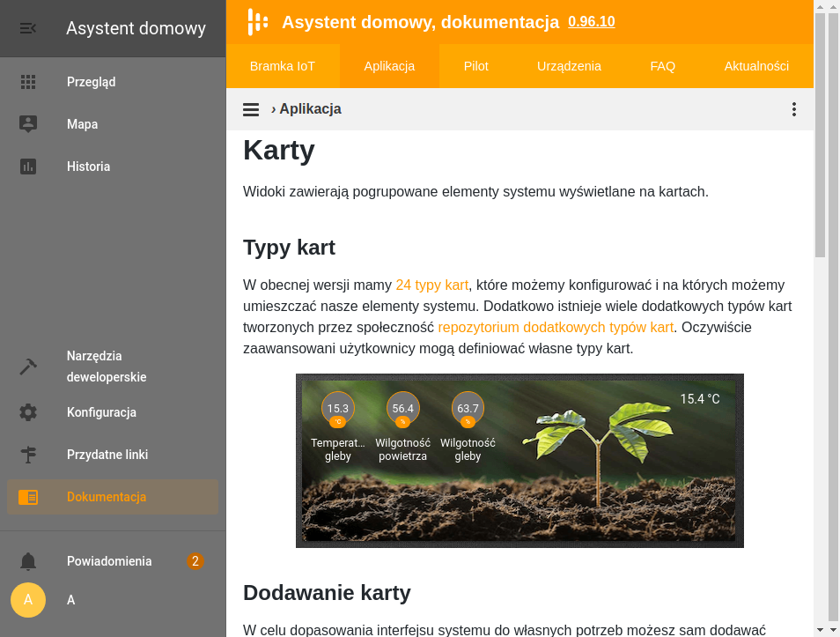Click the Powiadomienia bell icon

[28, 561]
